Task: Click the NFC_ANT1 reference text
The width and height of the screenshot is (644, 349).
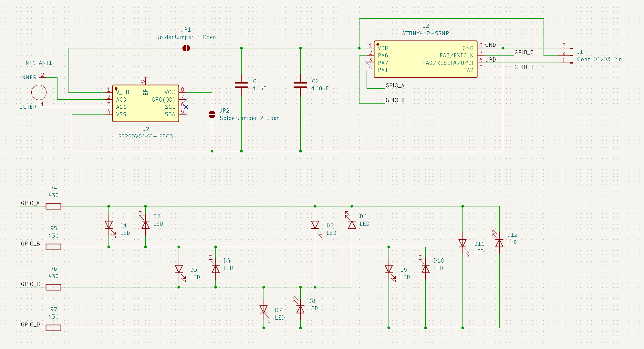Action: (x=39, y=63)
